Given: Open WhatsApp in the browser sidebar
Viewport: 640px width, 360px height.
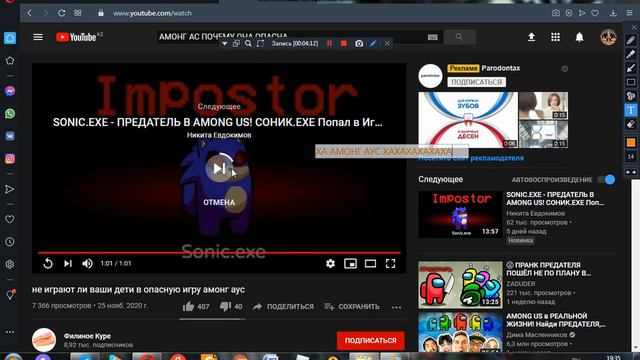Looking at the screenshot, I should (10, 113).
